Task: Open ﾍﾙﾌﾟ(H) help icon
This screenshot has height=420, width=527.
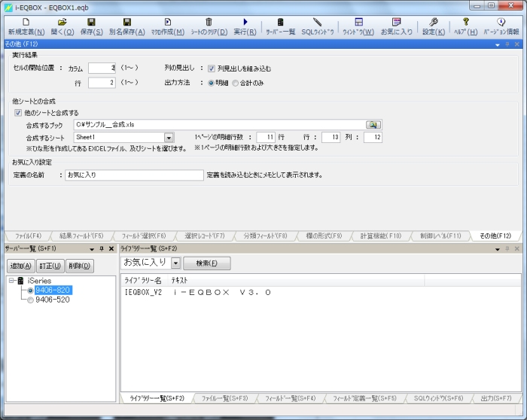Action: point(465,22)
